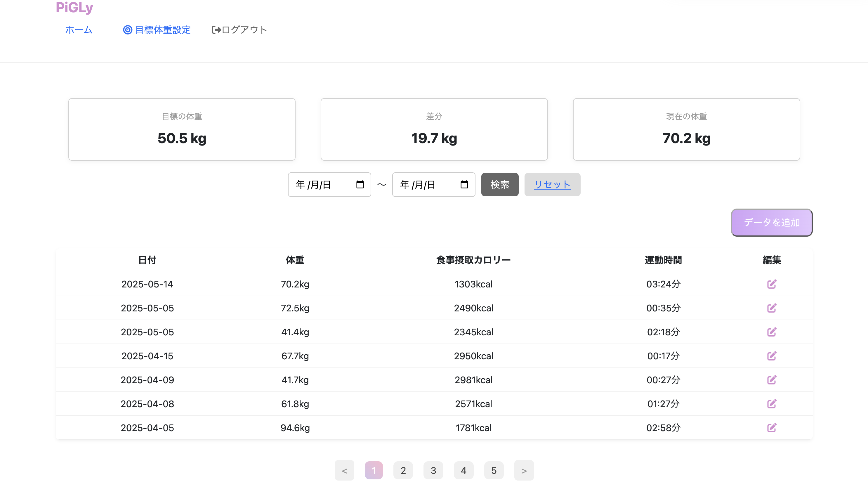Click the 1303kcal cell
This screenshot has height=482, width=868.
coord(473,284)
